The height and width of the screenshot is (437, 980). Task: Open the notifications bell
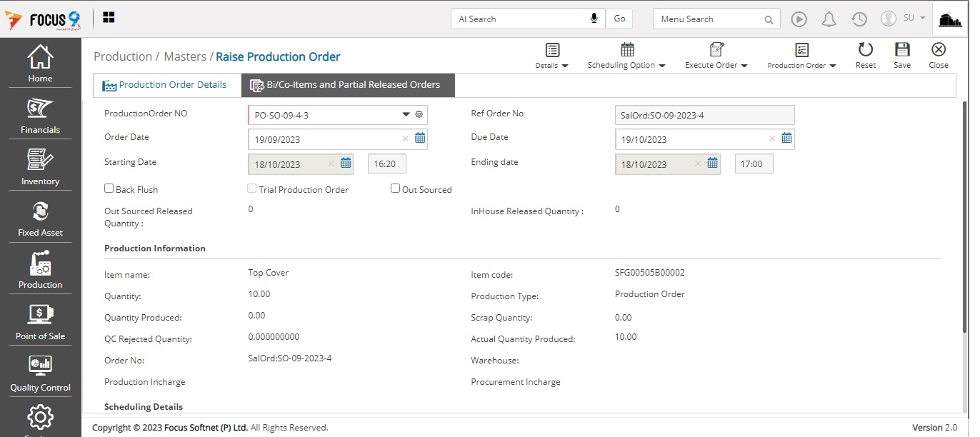[x=829, y=19]
